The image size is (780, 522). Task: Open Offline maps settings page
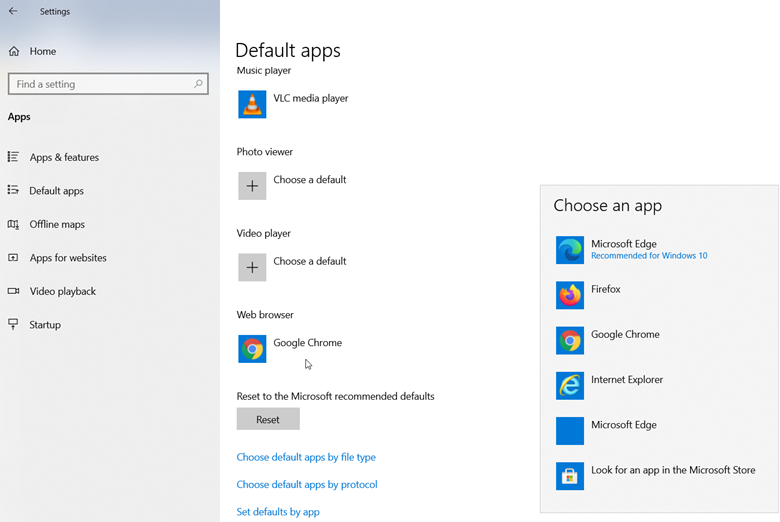(x=57, y=224)
